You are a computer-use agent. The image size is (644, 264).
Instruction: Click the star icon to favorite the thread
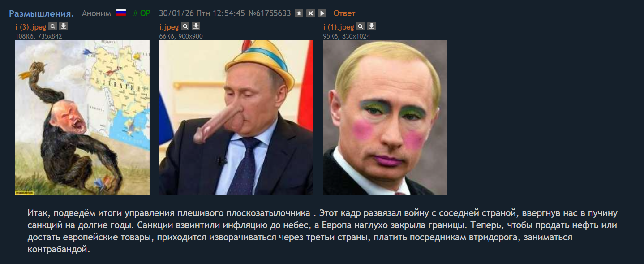click(x=299, y=13)
